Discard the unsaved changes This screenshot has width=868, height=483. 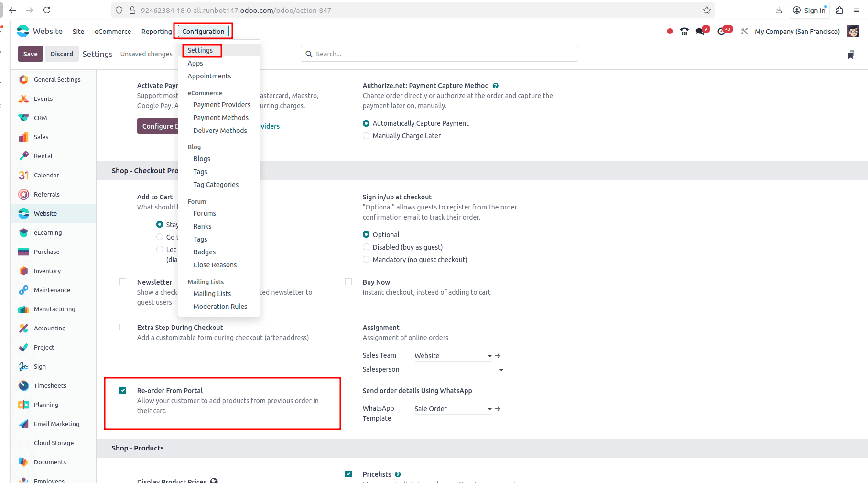pos(62,54)
